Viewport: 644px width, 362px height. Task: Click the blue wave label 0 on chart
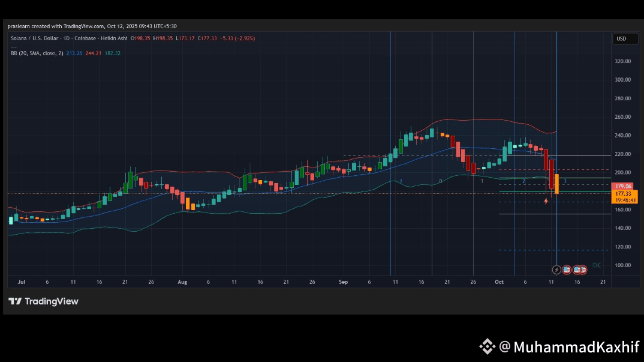(x=441, y=181)
